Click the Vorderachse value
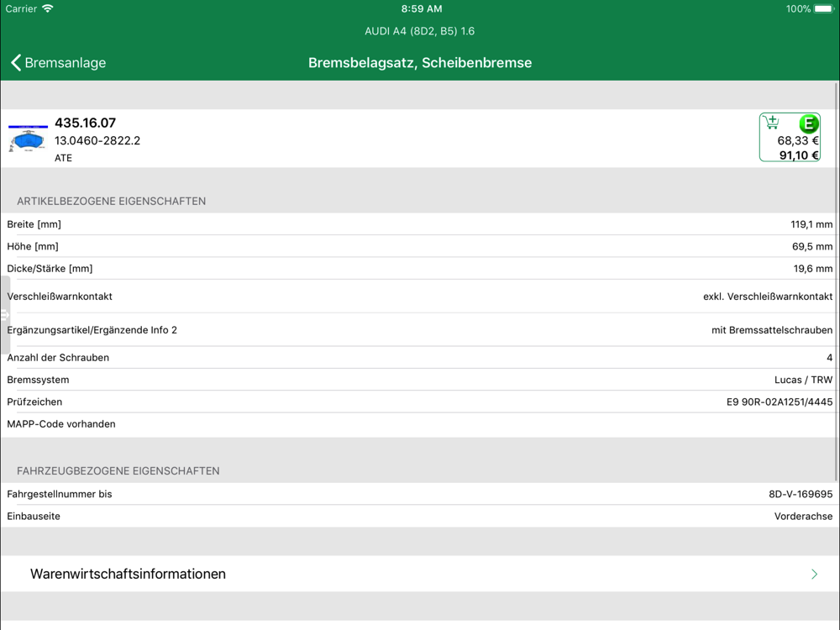 pyautogui.click(x=803, y=517)
